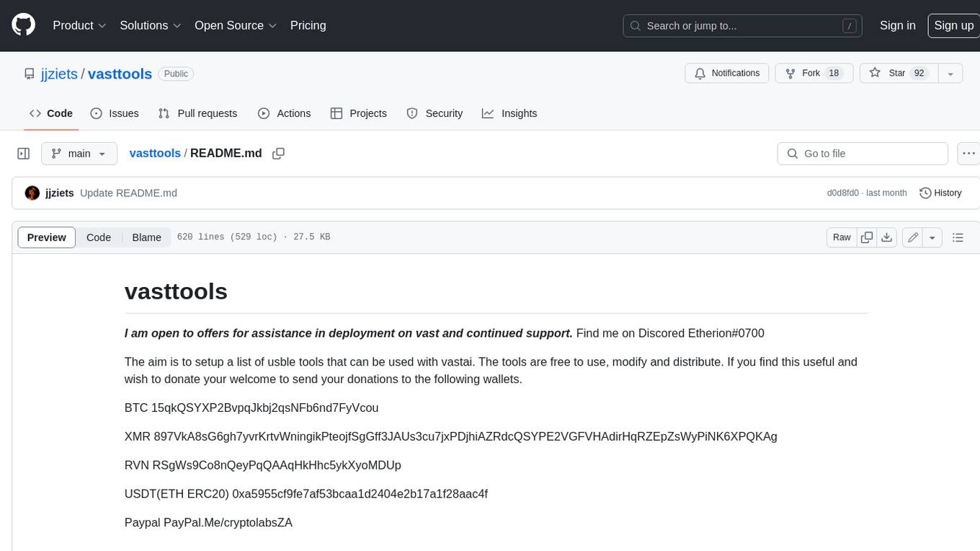This screenshot has width=980, height=551.
Task: Focus the Search or jump to field
Action: click(743, 26)
